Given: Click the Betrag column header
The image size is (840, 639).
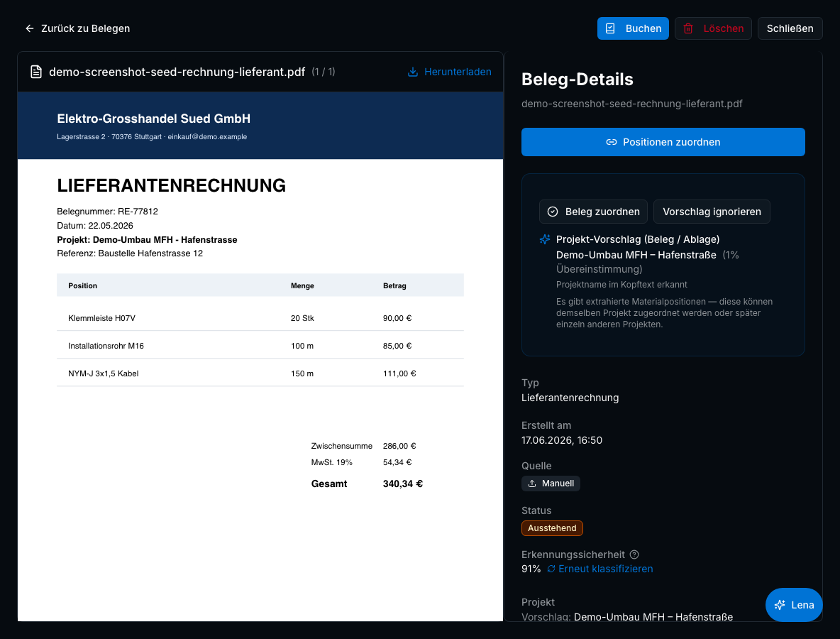Looking at the screenshot, I should coord(394,285).
